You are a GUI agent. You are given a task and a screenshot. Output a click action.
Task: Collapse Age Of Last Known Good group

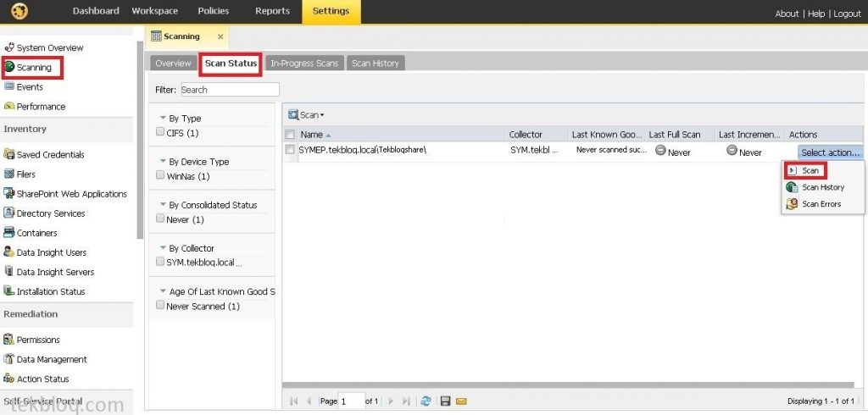(x=163, y=291)
